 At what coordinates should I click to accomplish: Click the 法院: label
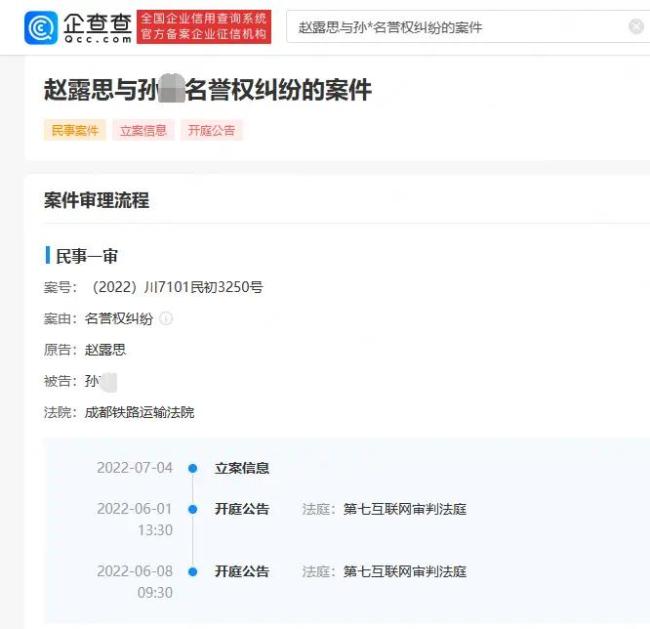[61, 412]
